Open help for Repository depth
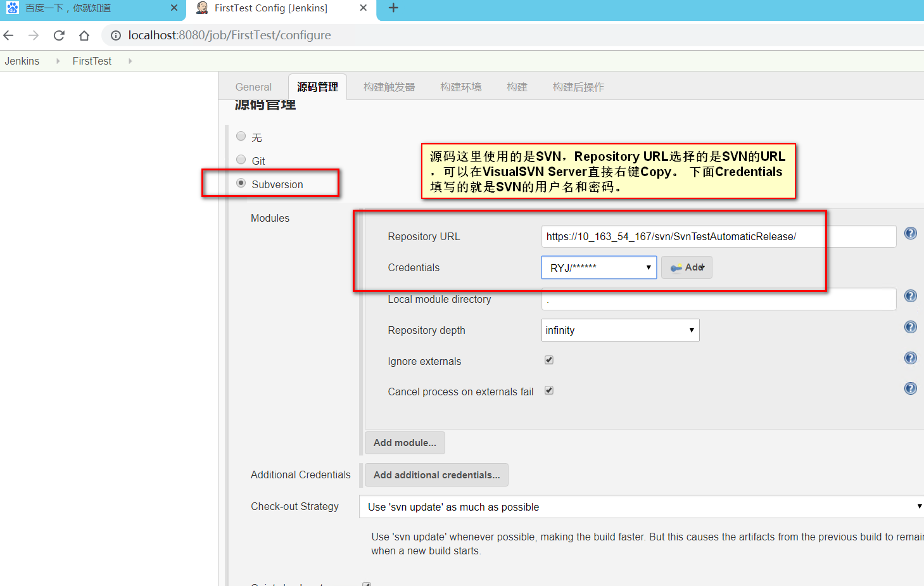The height and width of the screenshot is (586, 924). (x=911, y=327)
